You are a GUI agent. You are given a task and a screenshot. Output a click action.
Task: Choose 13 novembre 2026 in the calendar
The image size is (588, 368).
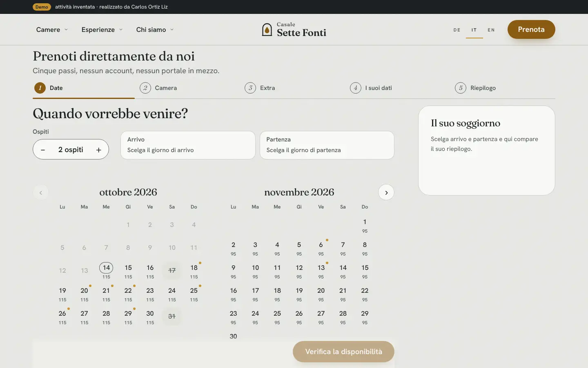(x=321, y=271)
